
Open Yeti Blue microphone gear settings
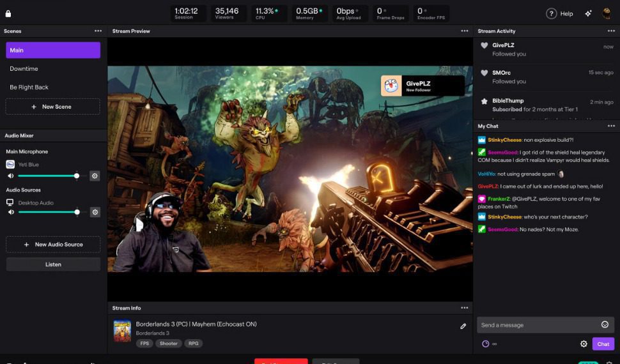(95, 176)
